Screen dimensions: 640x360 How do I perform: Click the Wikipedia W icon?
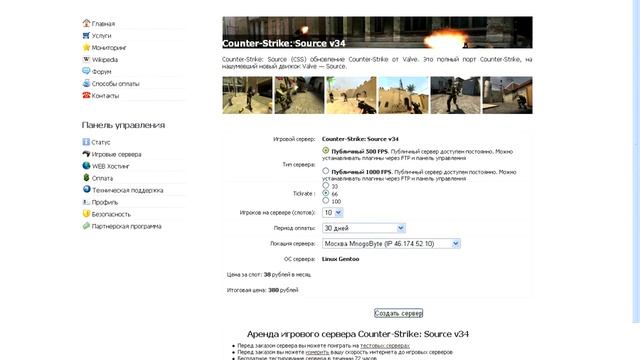[x=86, y=59]
